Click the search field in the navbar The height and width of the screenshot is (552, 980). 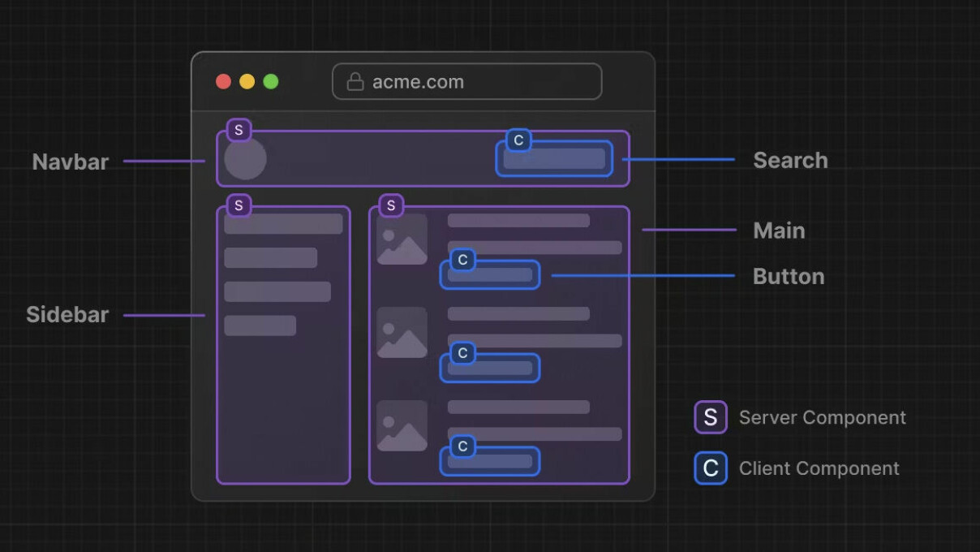(x=554, y=158)
